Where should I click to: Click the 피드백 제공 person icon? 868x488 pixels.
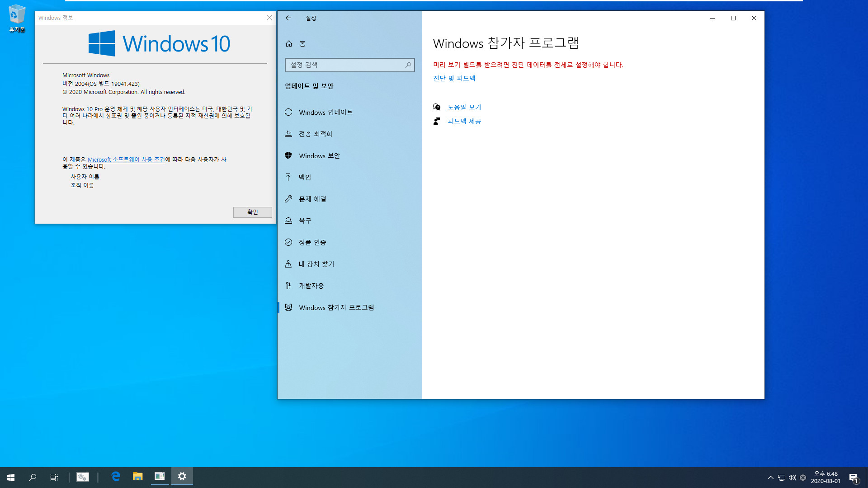[x=437, y=121]
